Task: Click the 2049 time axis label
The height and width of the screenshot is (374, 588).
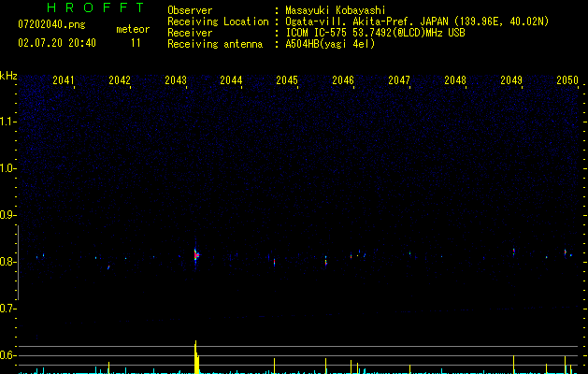Action: (x=511, y=80)
